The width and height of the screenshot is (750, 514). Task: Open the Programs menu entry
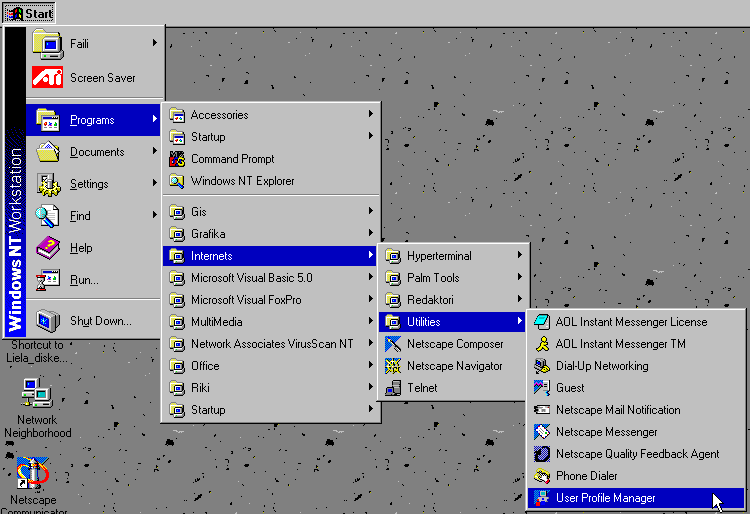[x=94, y=120]
